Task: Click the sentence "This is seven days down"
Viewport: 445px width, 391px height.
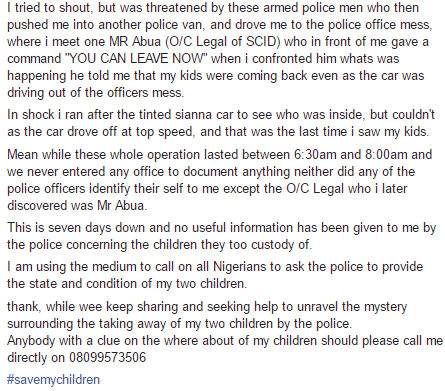Action: tap(222, 236)
